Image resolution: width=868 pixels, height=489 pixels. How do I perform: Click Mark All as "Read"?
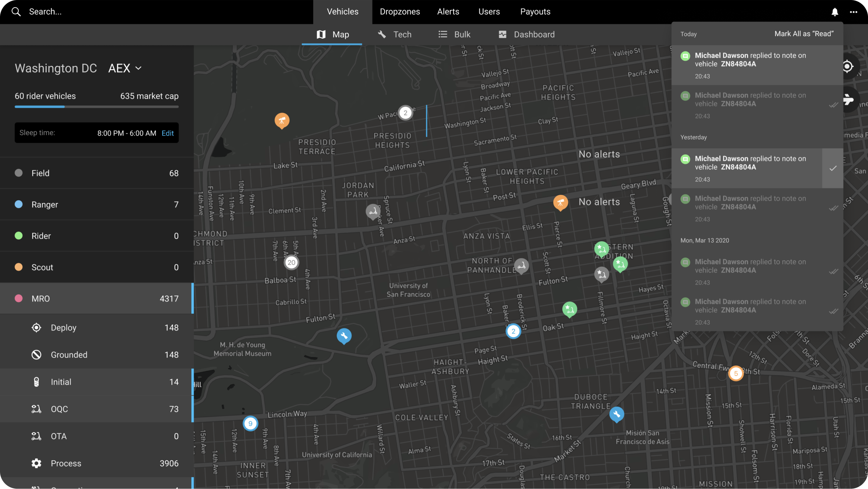[x=804, y=34]
